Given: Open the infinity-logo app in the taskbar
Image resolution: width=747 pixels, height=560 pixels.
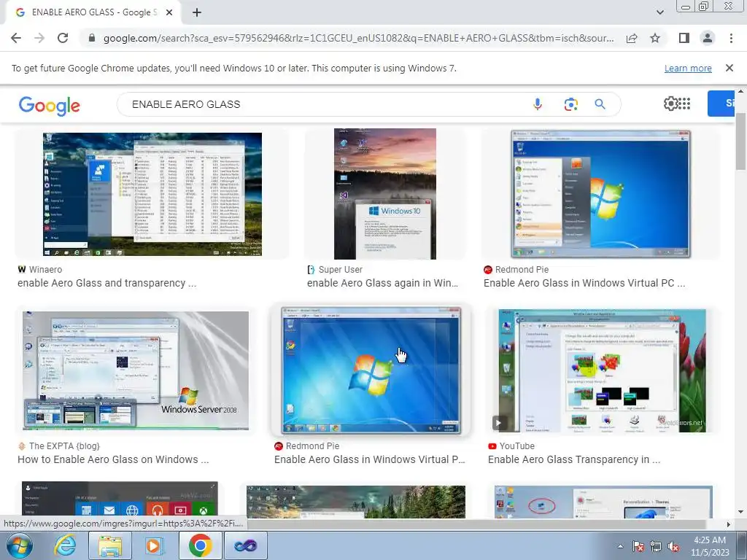Looking at the screenshot, I should click(x=245, y=545).
